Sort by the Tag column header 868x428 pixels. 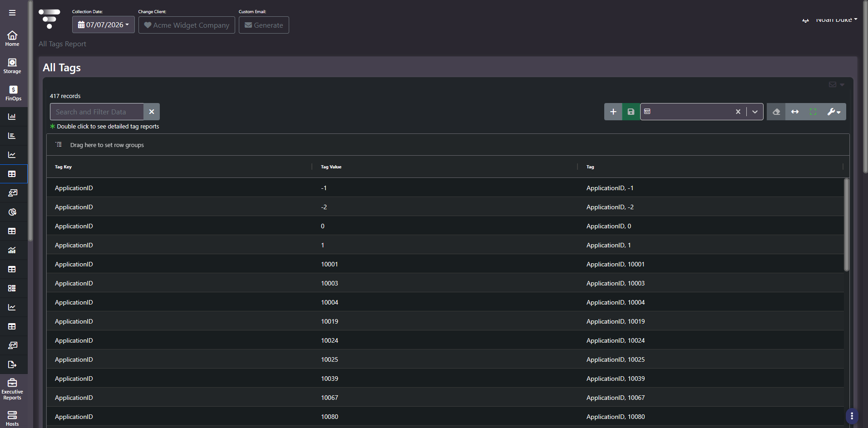tap(590, 167)
